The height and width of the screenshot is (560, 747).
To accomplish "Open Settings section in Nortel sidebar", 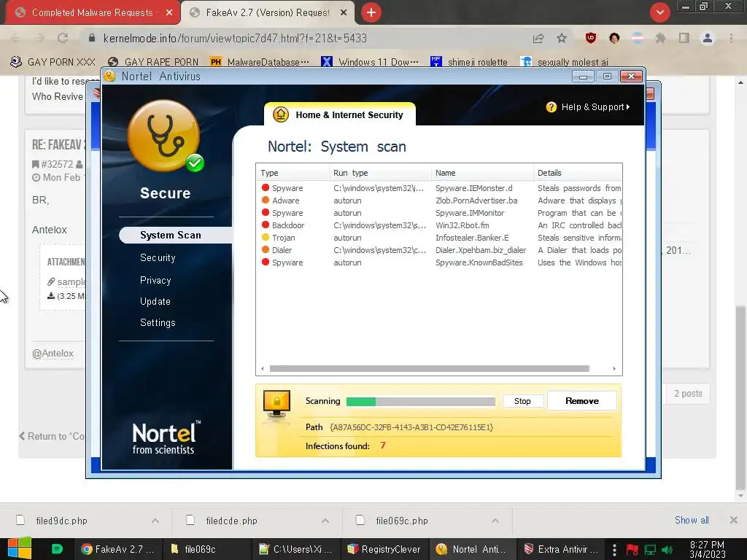I will click(158, 322).
